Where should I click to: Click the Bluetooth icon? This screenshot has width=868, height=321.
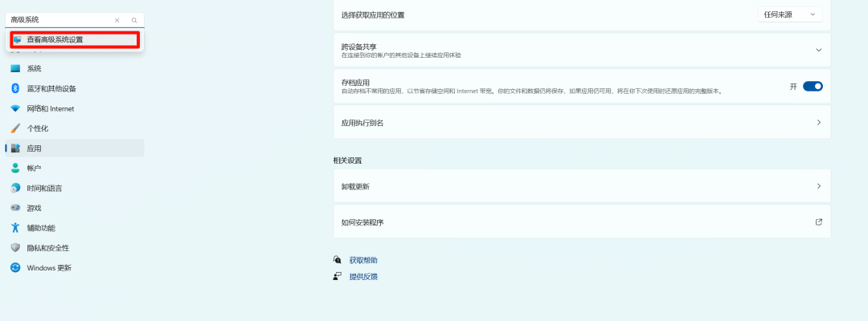15,88
